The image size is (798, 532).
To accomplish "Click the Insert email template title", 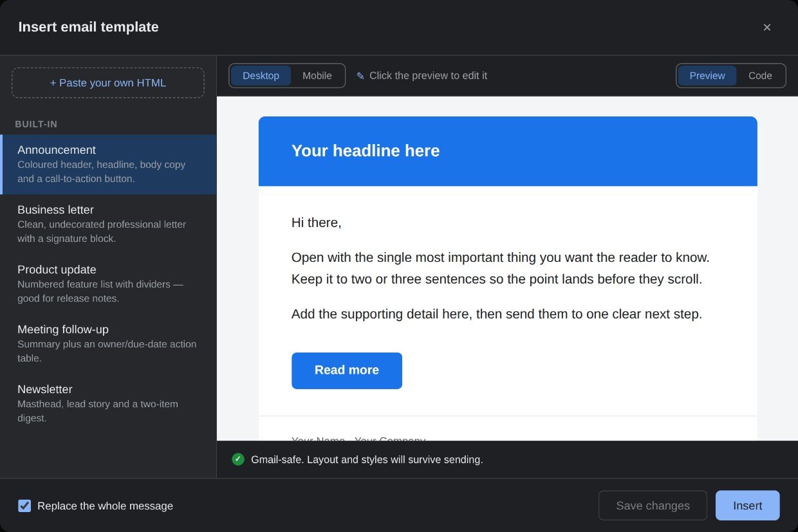I will (x=88, y=27).
